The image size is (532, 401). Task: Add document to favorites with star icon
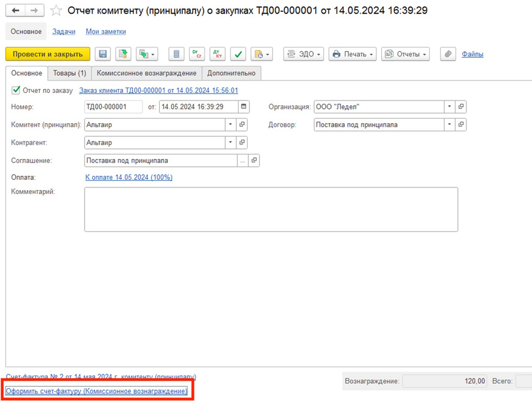point(56,11)
